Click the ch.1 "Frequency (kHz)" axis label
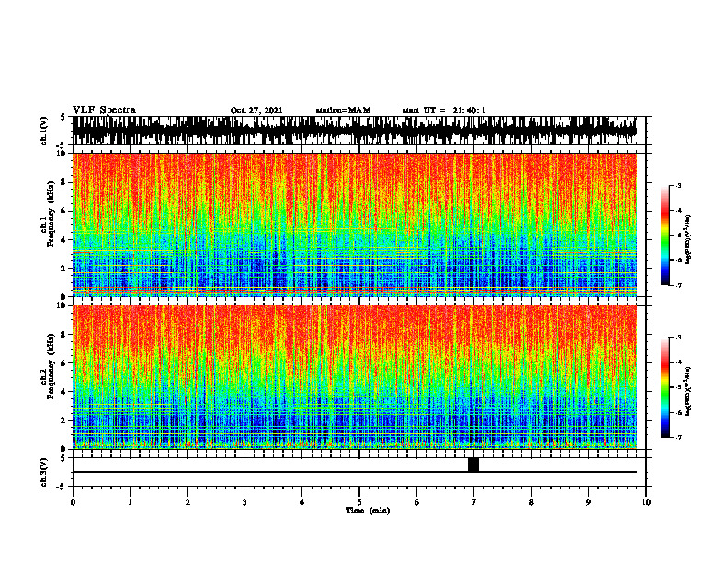 51,213
